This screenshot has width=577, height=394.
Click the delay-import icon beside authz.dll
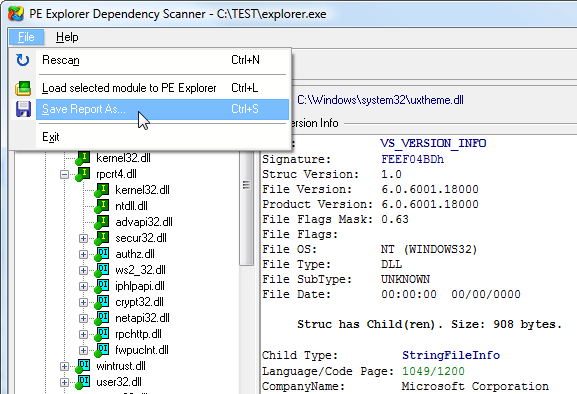pos(102,254)
